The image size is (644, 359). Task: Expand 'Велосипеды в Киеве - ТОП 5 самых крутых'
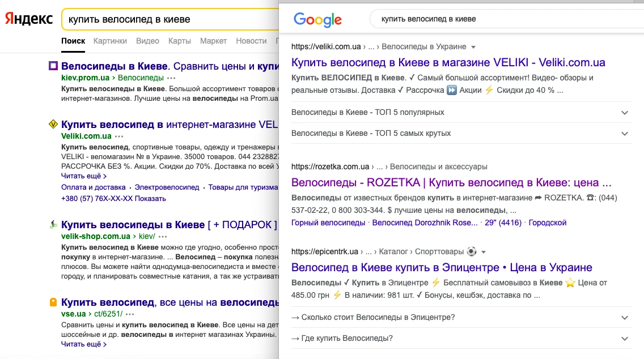pos(461,133)
